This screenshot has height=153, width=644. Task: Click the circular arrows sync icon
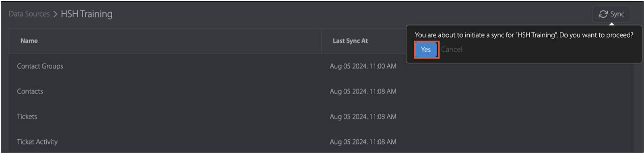(x=603, y=14)
